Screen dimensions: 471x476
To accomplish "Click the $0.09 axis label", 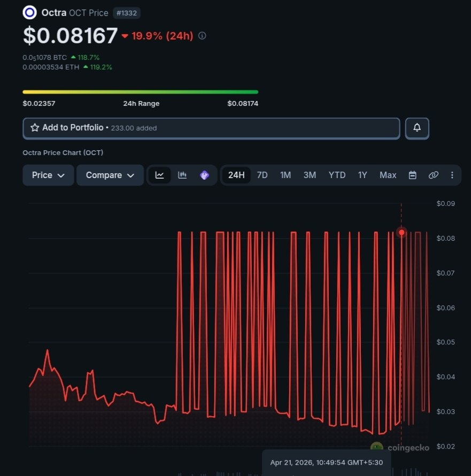I will pos(445,203).
